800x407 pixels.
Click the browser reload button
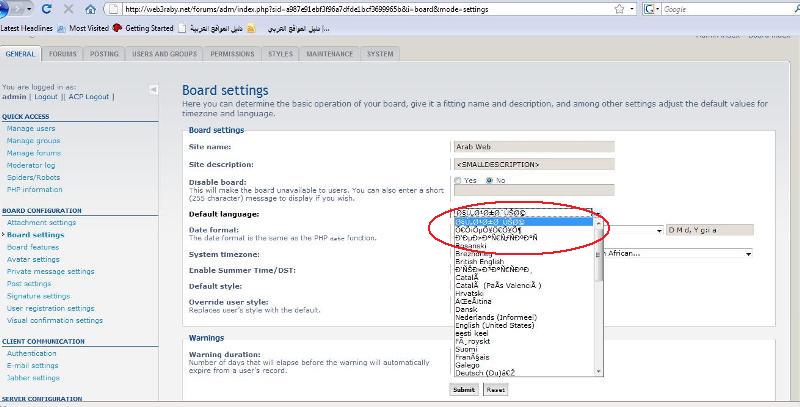(46, 9)
